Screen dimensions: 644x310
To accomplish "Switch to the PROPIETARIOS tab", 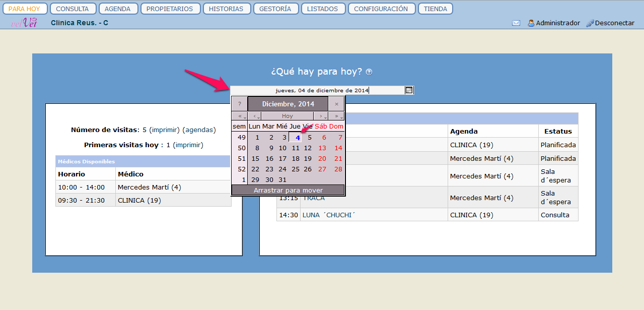I will (170, 9).
